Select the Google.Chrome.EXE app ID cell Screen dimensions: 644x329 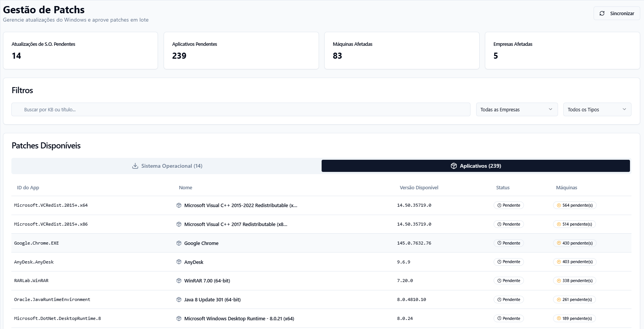tap(36, 243)
